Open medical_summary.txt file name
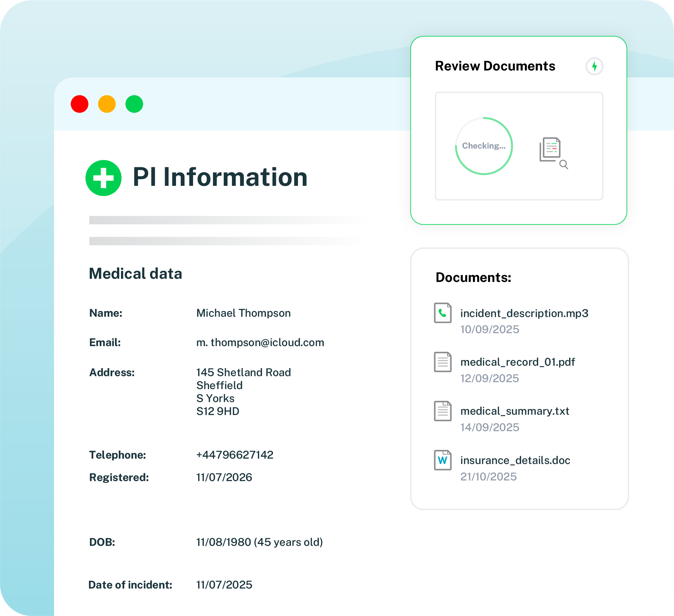This screenshot has height=616, width=674. tap(514, 411)
